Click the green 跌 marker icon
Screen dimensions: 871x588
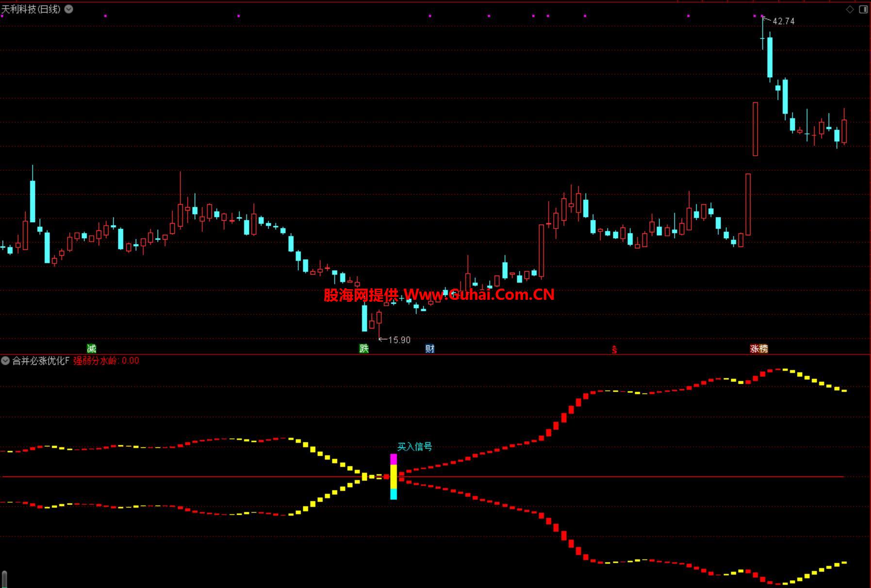(x=364, y=348)
